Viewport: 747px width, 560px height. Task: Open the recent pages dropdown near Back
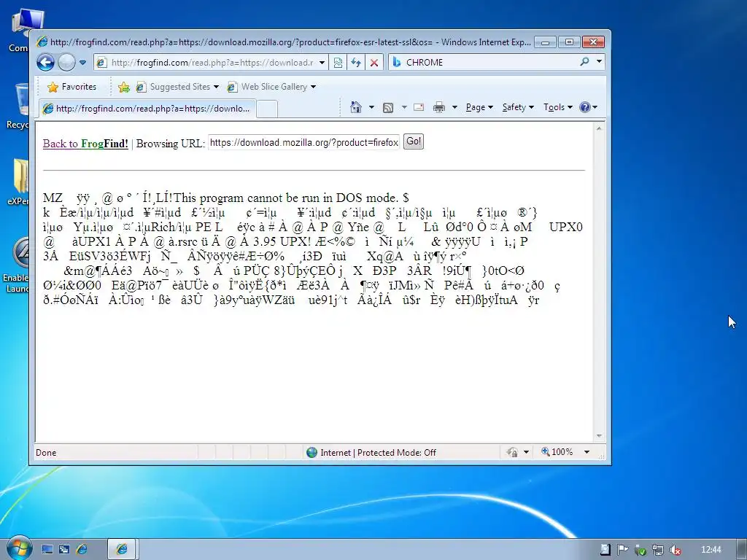pos(83,63)
